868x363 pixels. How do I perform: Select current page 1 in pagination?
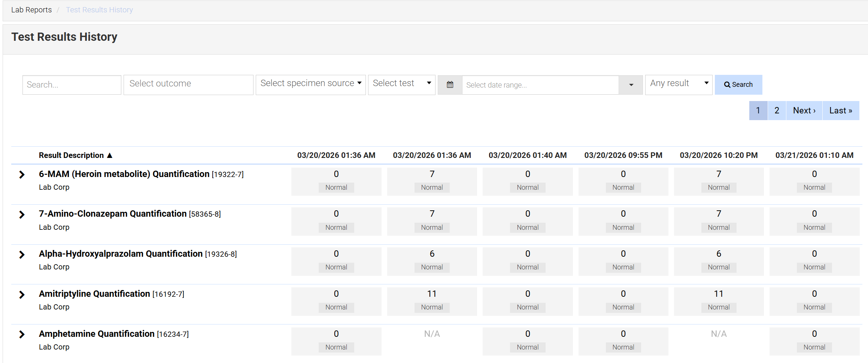point(758,110)
